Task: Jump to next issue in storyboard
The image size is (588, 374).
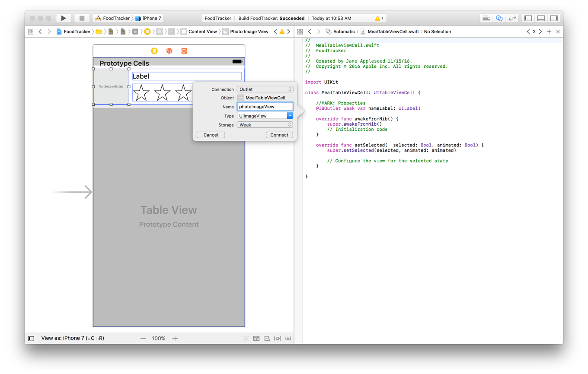Action: coord(289,32)
